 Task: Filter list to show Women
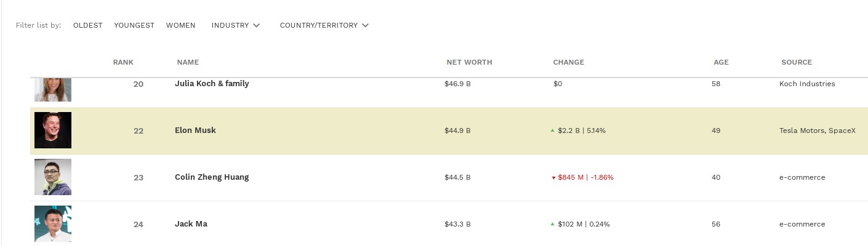pos(181,25)
